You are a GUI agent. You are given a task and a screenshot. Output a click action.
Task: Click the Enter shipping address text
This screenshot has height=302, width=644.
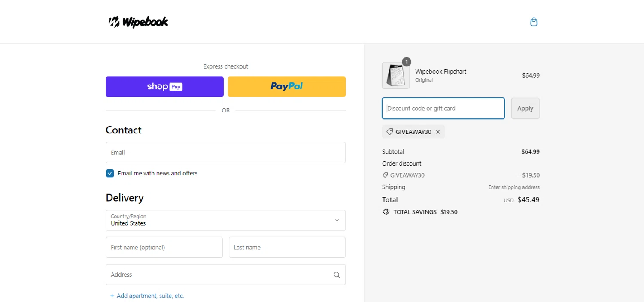(x=514, y=187)
